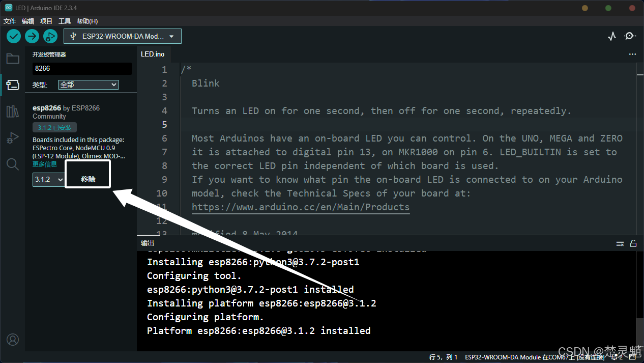The height and width of the screenshot is (363, 644).
Task: Open the Library Manager sidebar icon
Action: 13,111
